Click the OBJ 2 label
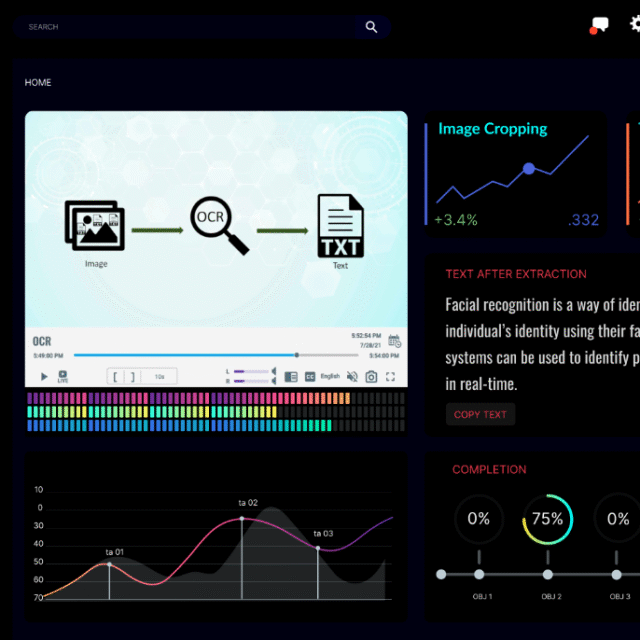 pos(551,596)
